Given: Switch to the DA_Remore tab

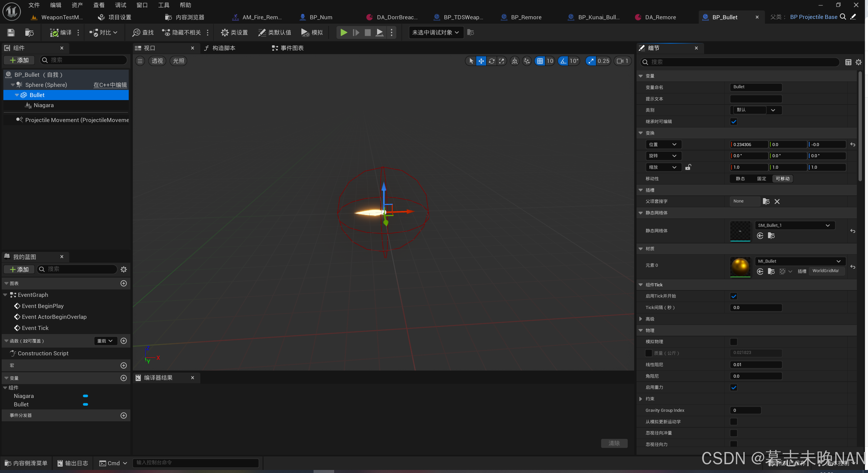Looking at the screenshot, I should click(x=656, y=17).
